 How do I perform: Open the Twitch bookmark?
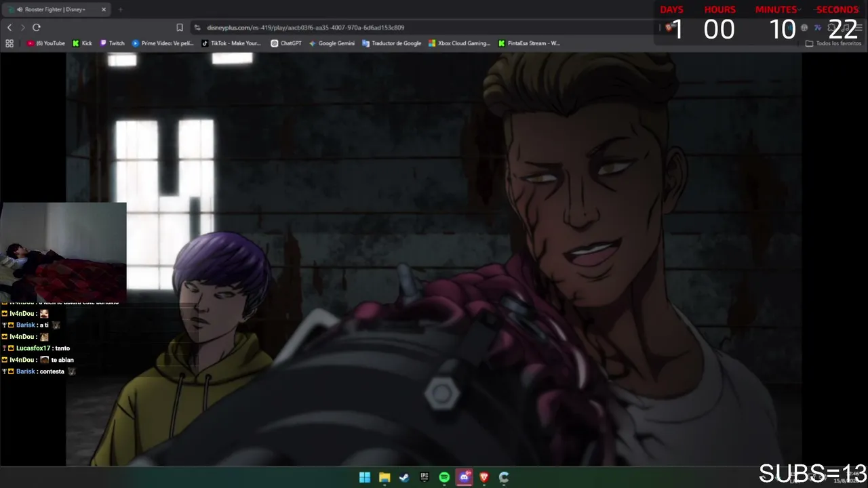coord(113,43)
